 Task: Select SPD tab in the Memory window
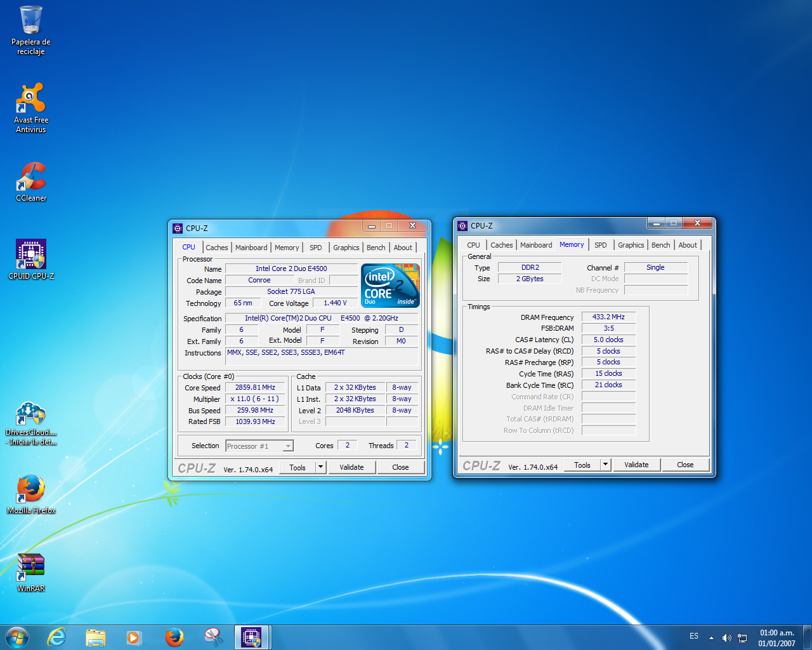point(601,245)
